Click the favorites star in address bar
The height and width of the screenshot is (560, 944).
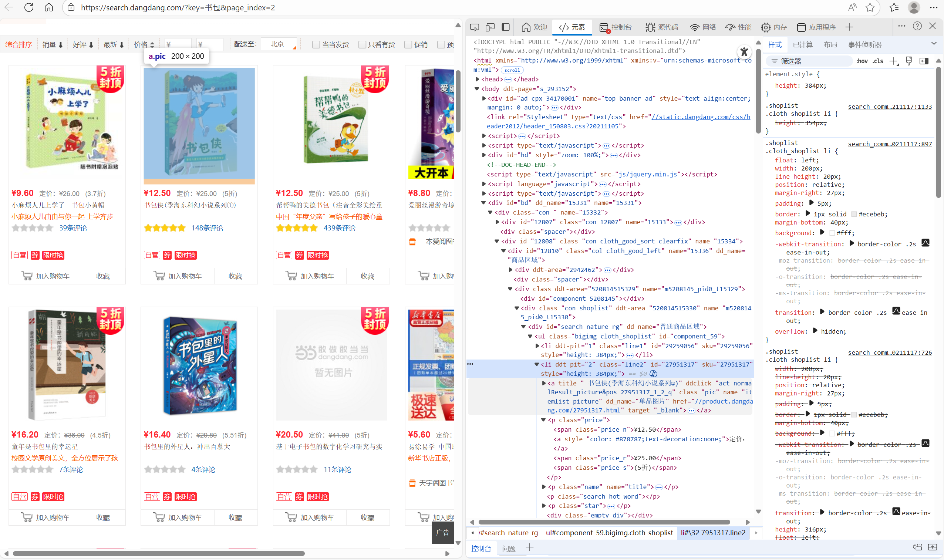click(x=870, y=7)
